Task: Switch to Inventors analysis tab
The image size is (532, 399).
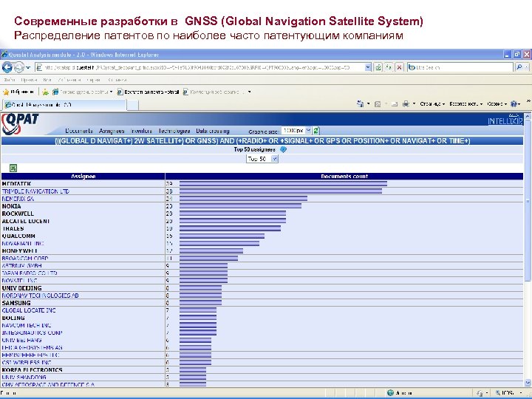Action: point(141,131)
